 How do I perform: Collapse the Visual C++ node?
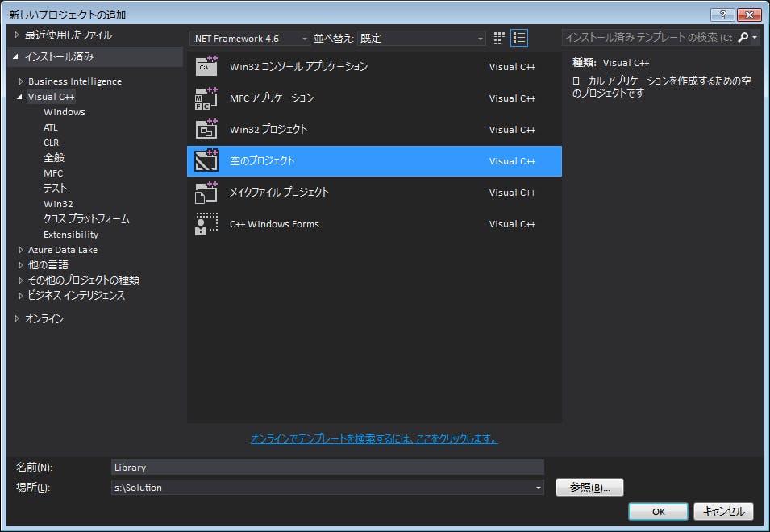click(19, 97)
